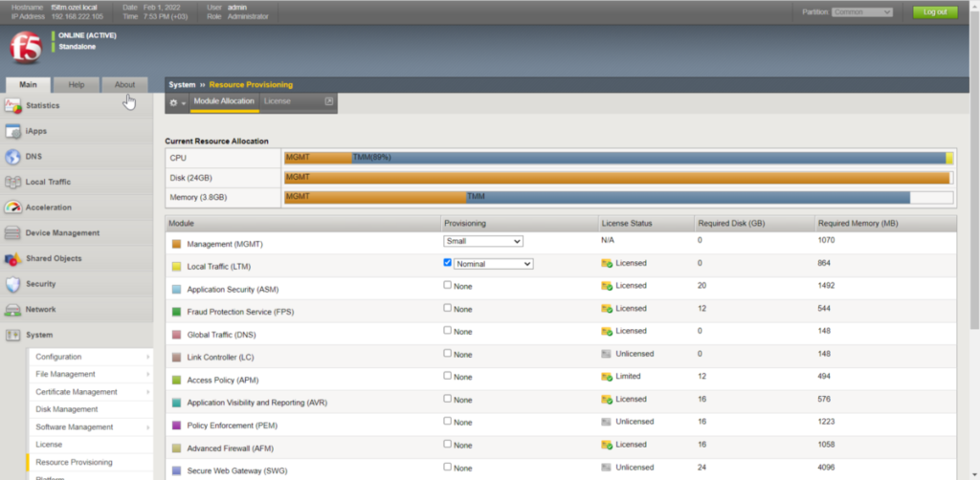980x480 pixels.
Task: Enable Advanced Firewall (AFM) checkbox
Action: click(448, 444)
